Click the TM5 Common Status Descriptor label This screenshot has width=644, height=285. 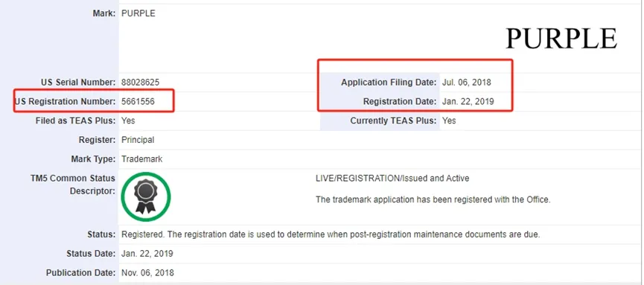pyautogui.click(x=73, y=185)
